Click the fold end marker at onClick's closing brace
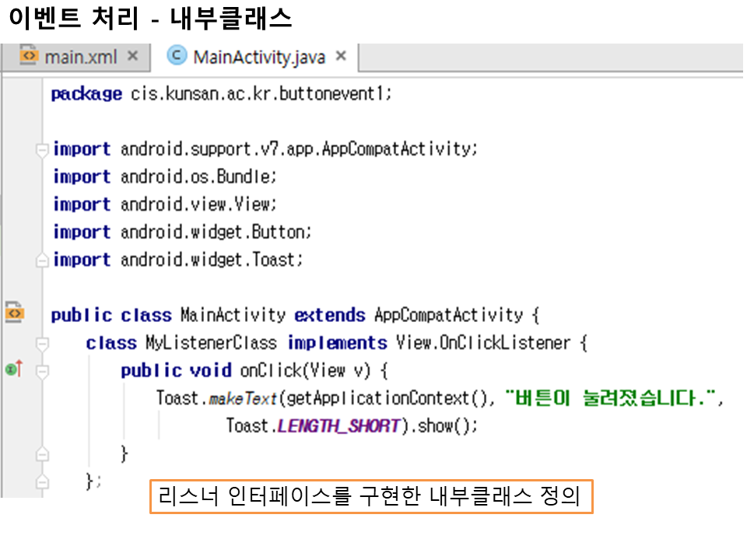 [43, 453]
